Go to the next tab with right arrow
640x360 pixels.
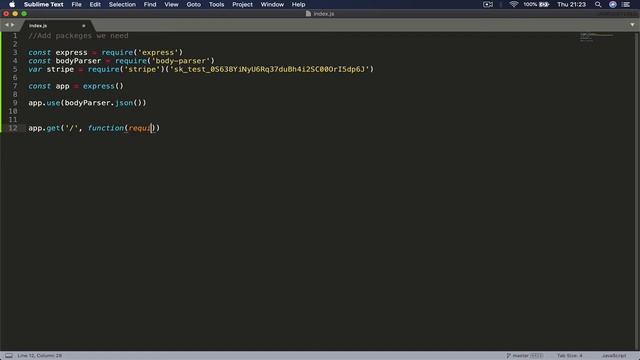click(x=13, y=25)
